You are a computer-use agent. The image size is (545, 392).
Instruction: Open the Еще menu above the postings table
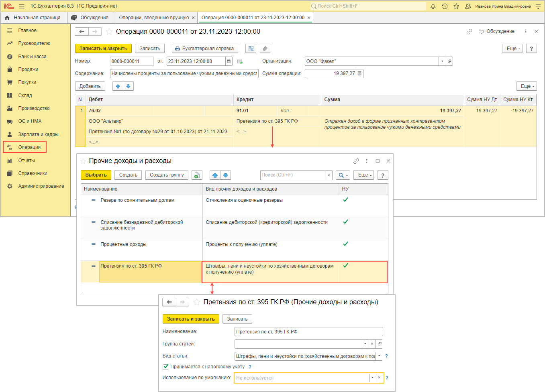pyautogui.click(x=527, y=86)
